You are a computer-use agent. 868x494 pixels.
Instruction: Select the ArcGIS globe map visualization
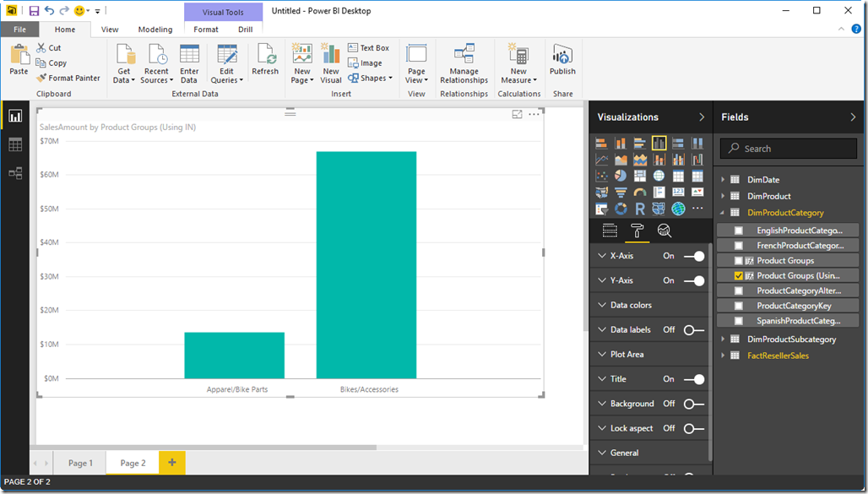(x=678, y=209)
